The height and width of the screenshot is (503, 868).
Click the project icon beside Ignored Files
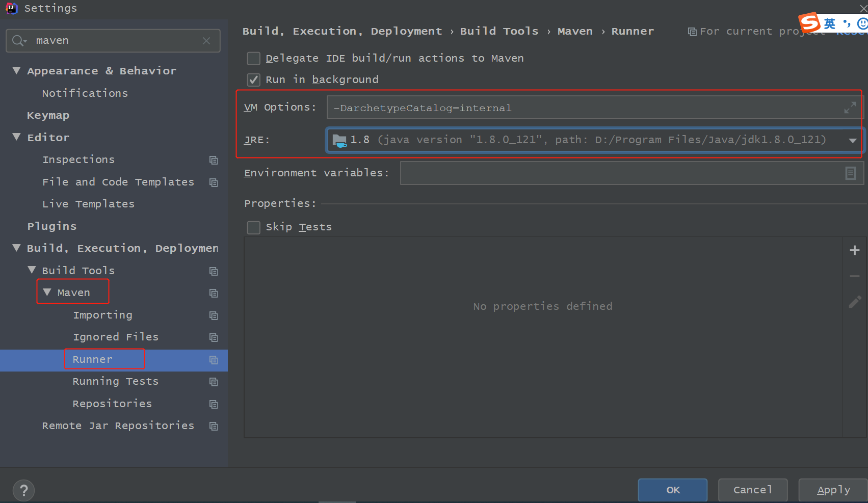(x=214, y=337)
